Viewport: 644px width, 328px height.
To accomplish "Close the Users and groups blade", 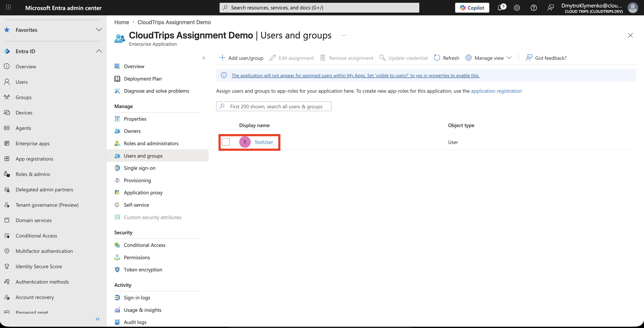I will click(630, 35).
